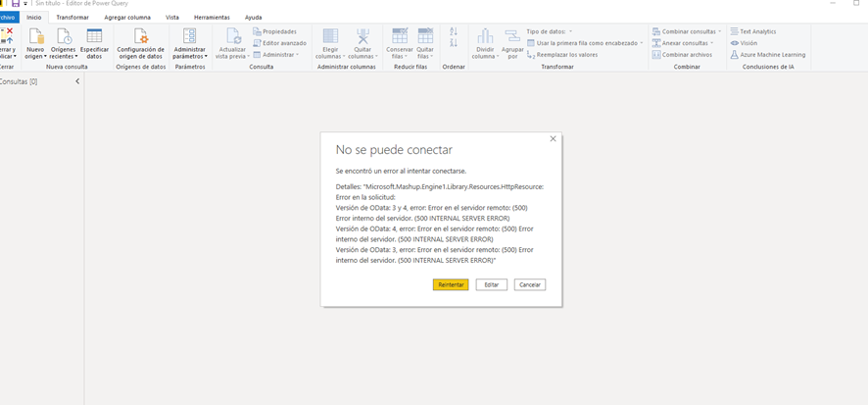Click Consultas [0] header text
Viewport: 868px width, 405px height.
(x=19, y=81)
